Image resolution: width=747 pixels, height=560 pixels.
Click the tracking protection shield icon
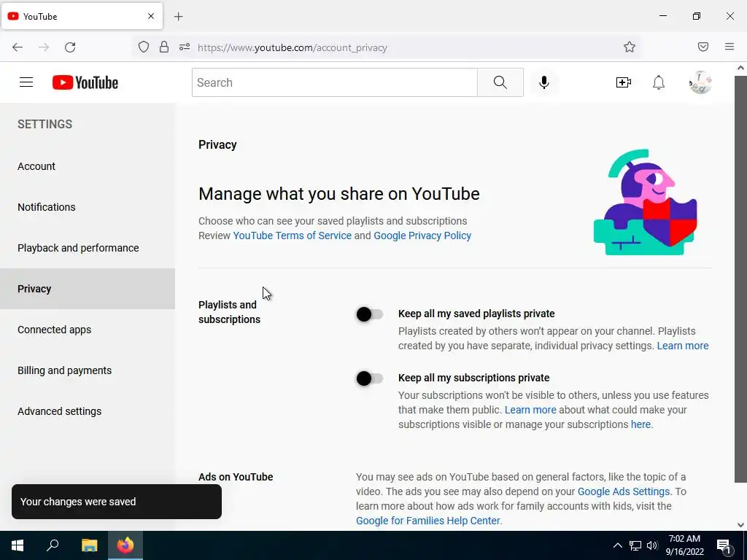[x=144, y=47]
